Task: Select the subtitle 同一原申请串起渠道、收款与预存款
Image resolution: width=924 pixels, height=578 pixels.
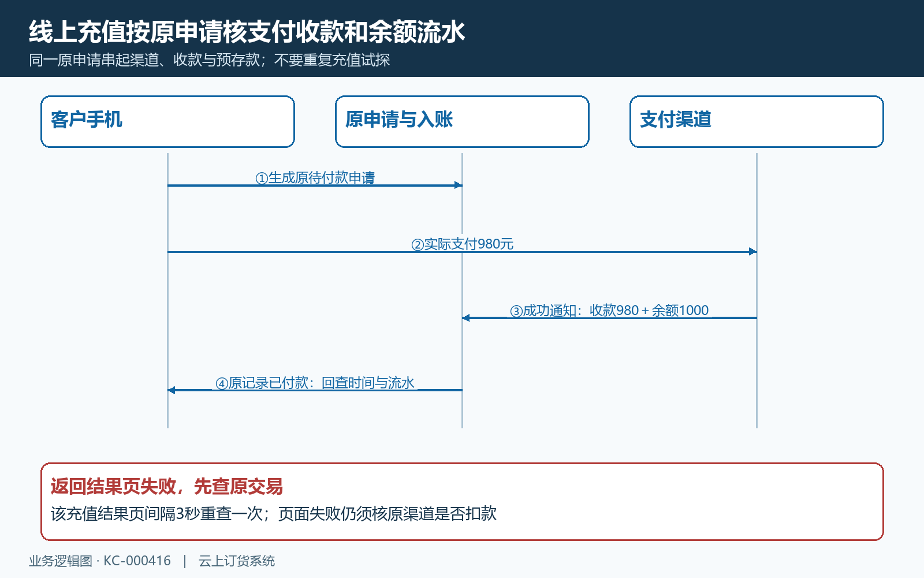Action: [x=144, y=60]
